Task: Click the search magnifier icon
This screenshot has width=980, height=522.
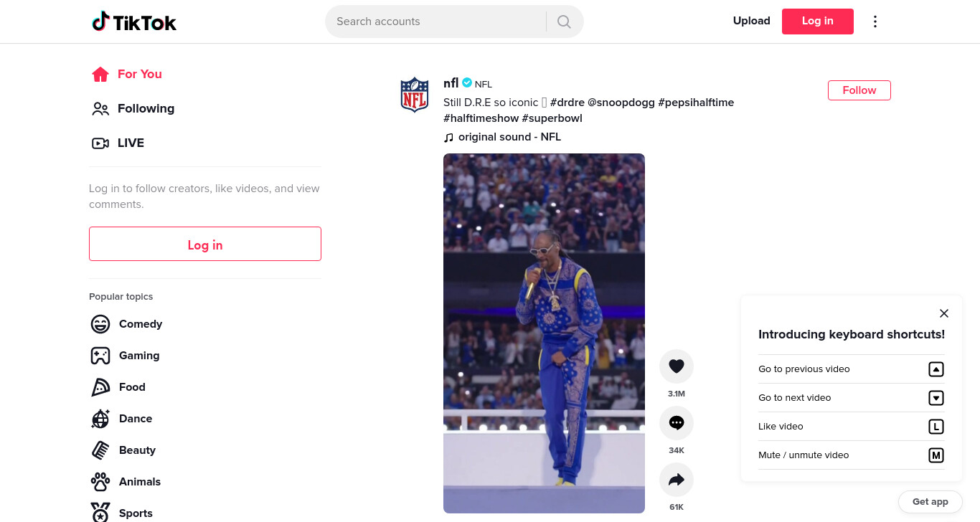Action: click(564, 22)
